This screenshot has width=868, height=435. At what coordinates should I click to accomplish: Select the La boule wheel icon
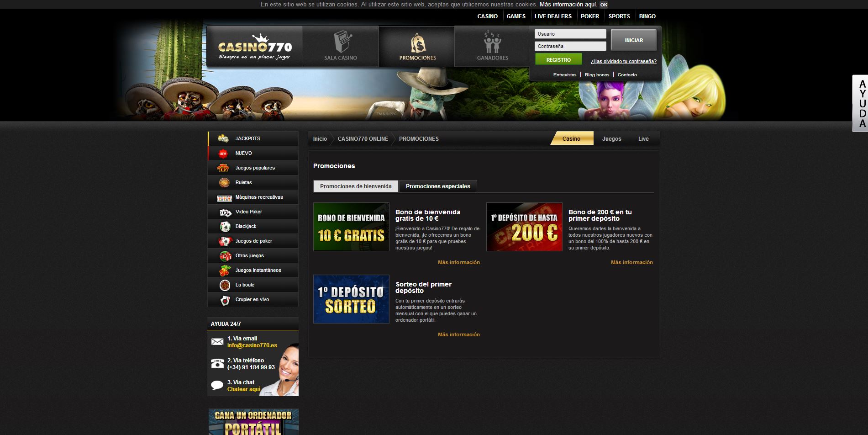click(224, 285)
